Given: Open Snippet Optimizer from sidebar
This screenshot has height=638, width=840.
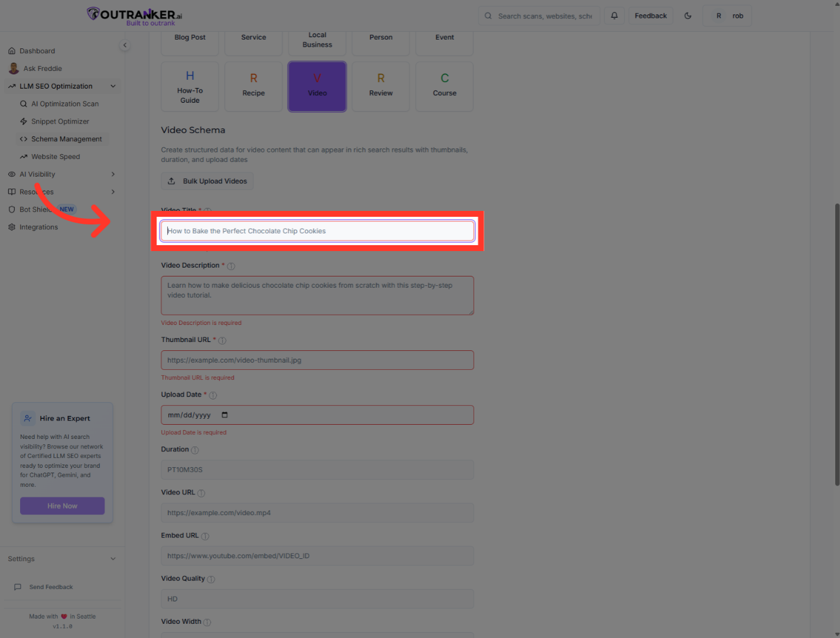Looking at the screenshot, I should pyautogui.click(x=60, y=122).
